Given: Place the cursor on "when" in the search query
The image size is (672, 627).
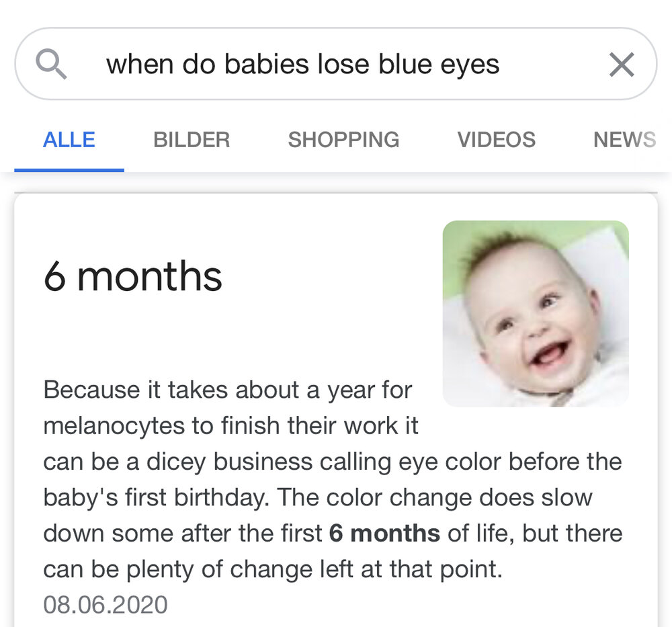Looking at the screenshot, I should [140, 65].
